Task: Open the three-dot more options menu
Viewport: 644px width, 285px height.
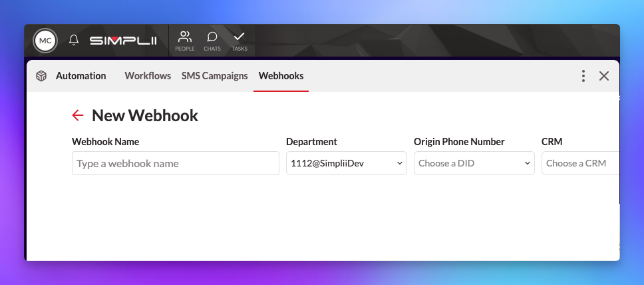Action: tap(583, 76)
